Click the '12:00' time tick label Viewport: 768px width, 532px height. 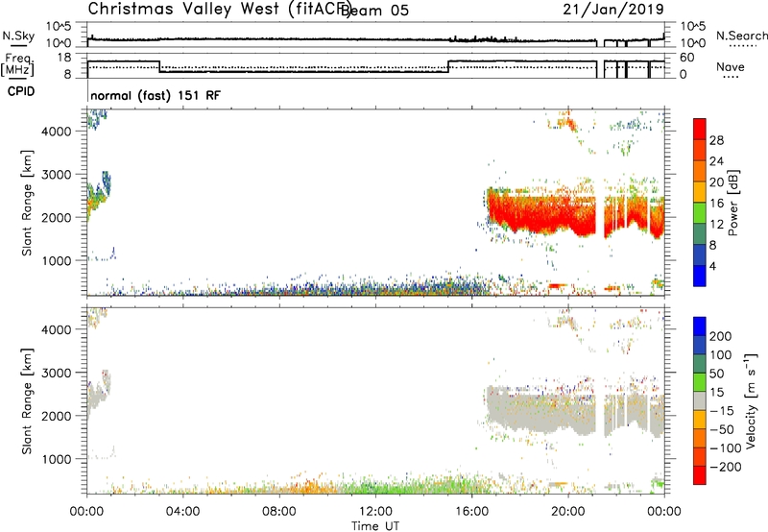pos(375,512)
